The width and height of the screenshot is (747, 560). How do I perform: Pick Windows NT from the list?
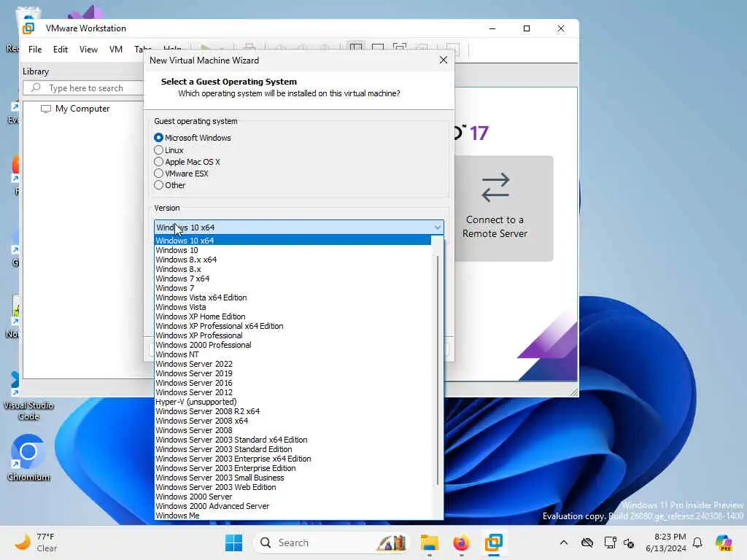[293, 355]
